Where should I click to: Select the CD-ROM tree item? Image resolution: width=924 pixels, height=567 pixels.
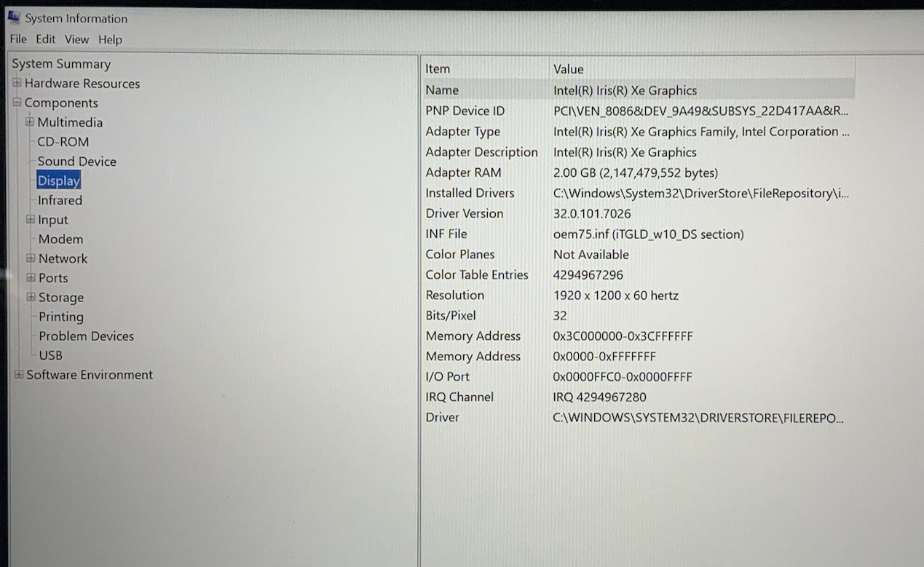click(63, 142)
